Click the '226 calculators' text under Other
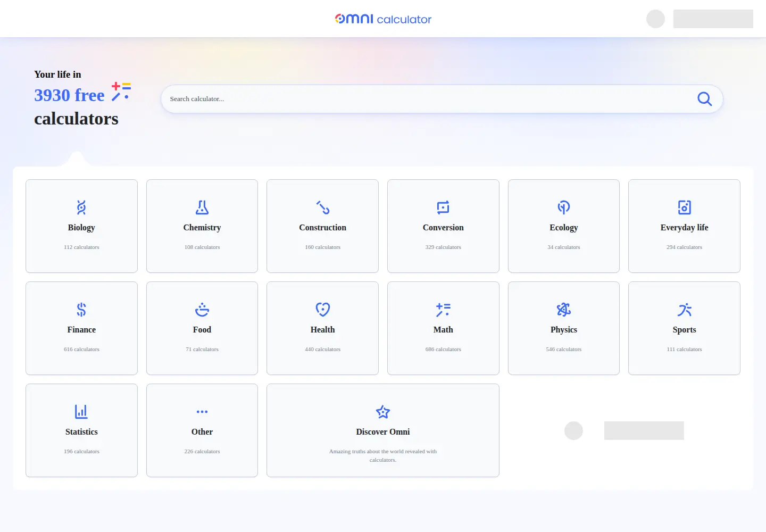The height and width of the screenshot is (532, 766). coord(202,452)
